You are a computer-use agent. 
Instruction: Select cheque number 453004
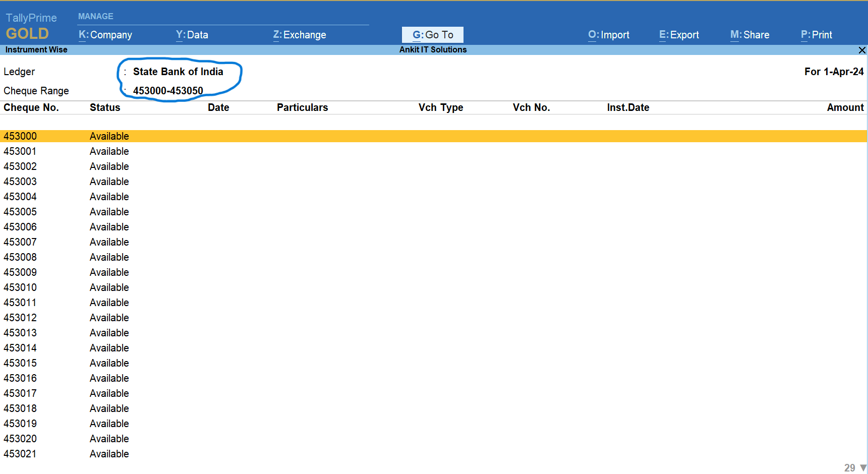point(20,197)
